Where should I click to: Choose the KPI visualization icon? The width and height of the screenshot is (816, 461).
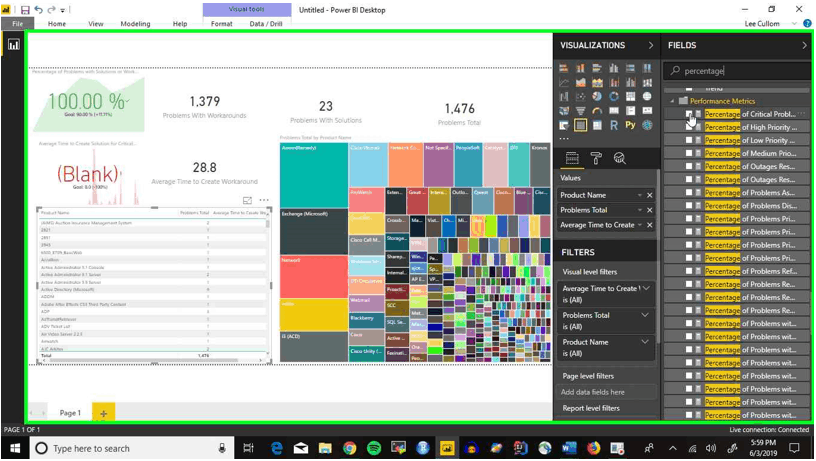(x=647, y=110)
